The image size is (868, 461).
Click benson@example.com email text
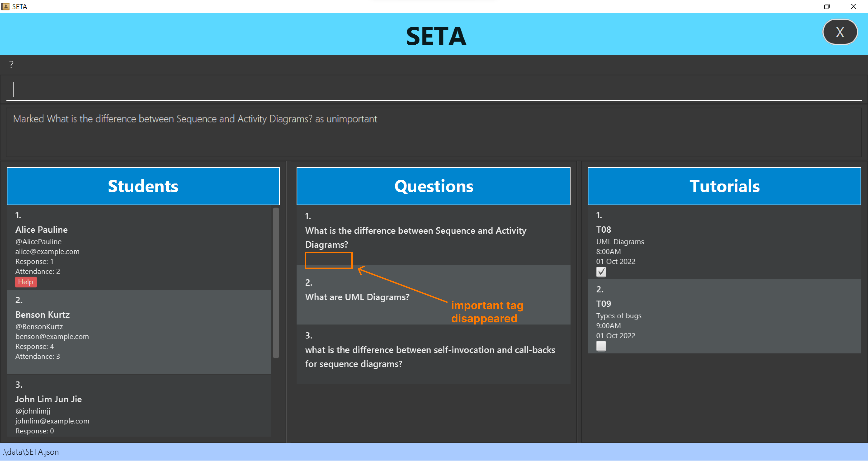pyautogui.click(x=52, y=336)
